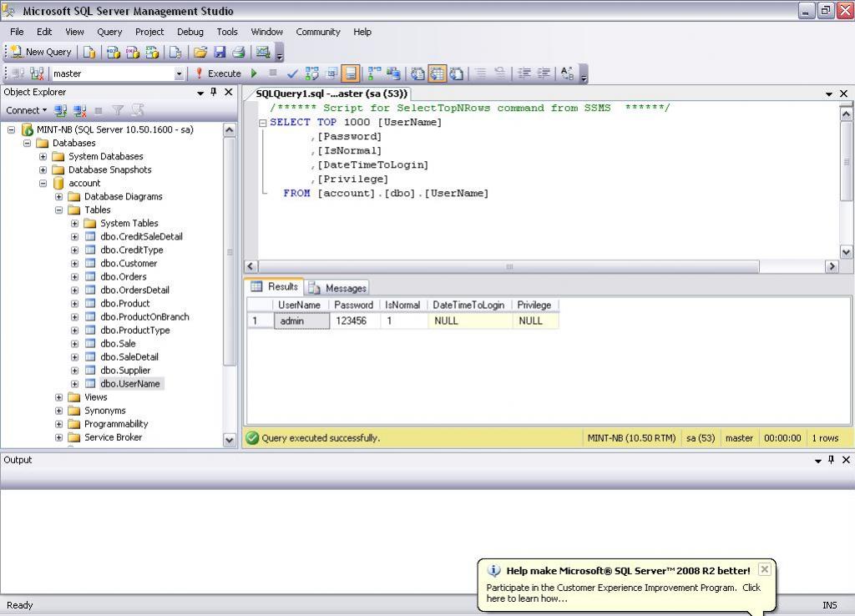
Task: Open a new Database Engine Query
Action: (x=89, y=52)
